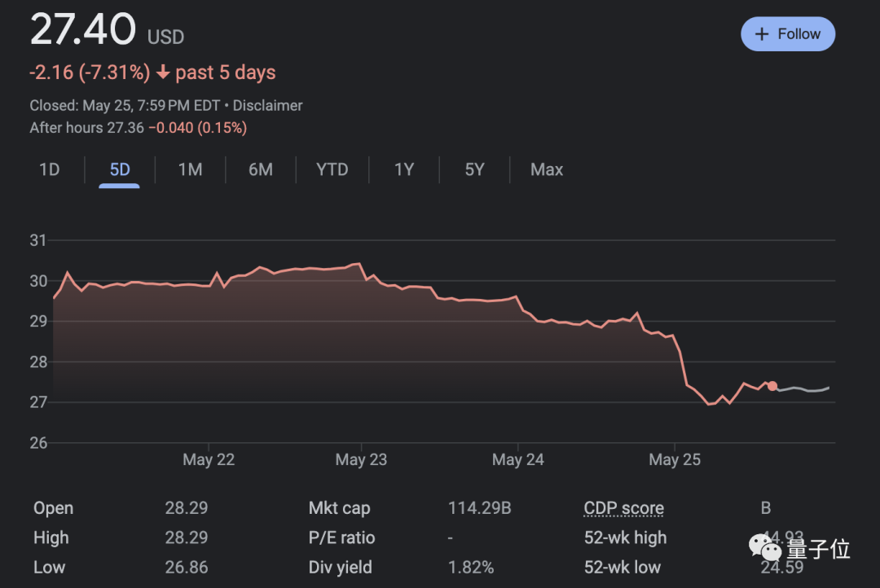Click the May 22 axis label
Viewport: 880px width, 588px height.
(209, 459)
